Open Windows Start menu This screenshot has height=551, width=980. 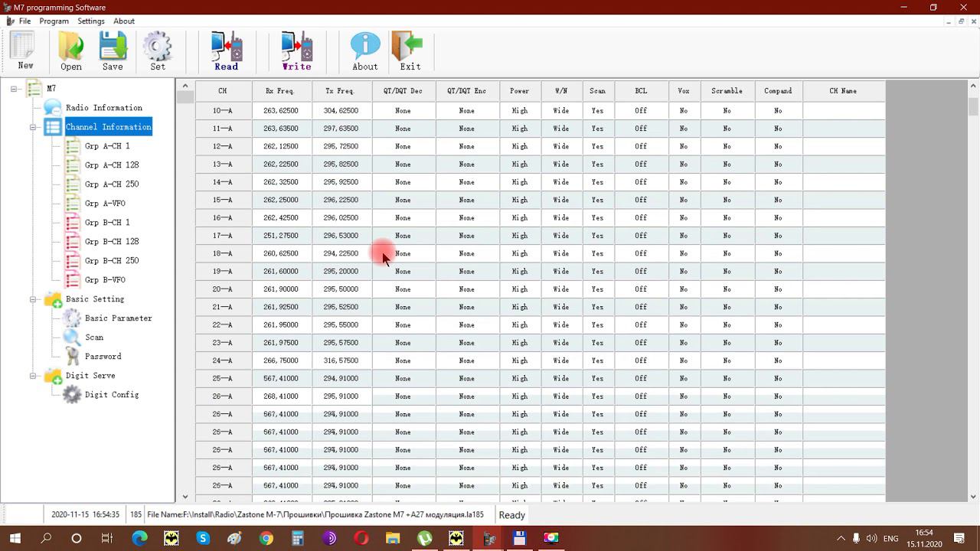15,538
